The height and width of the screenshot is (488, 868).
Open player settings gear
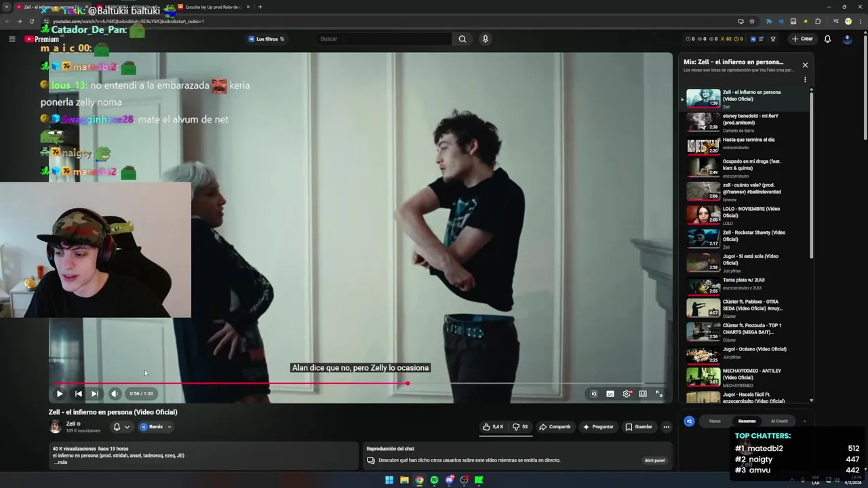pos(627,394)
